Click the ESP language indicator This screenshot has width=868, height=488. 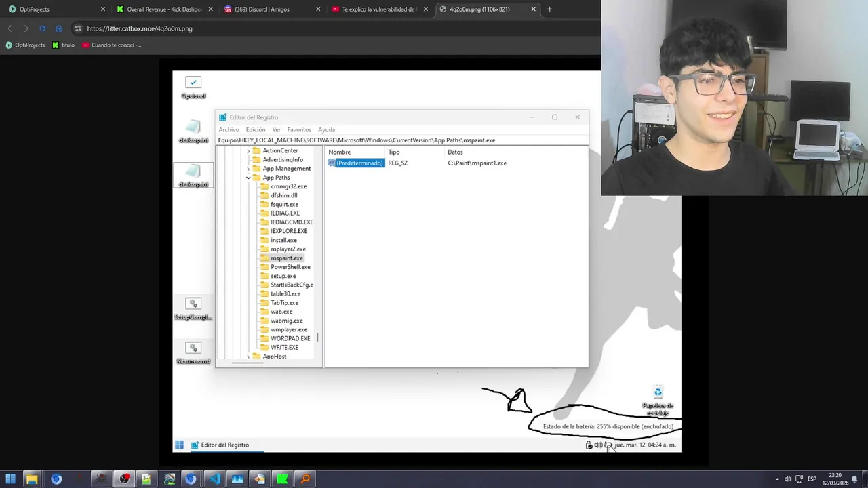(812, 479)
